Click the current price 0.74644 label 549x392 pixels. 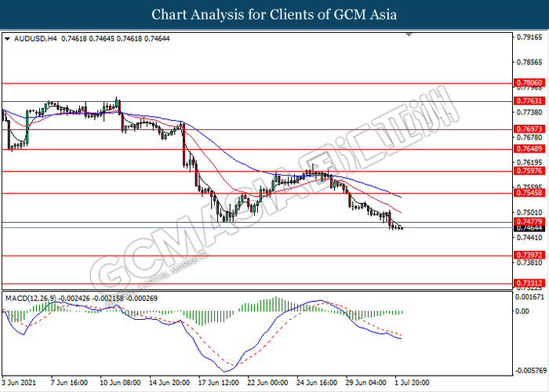click(529, 228)
